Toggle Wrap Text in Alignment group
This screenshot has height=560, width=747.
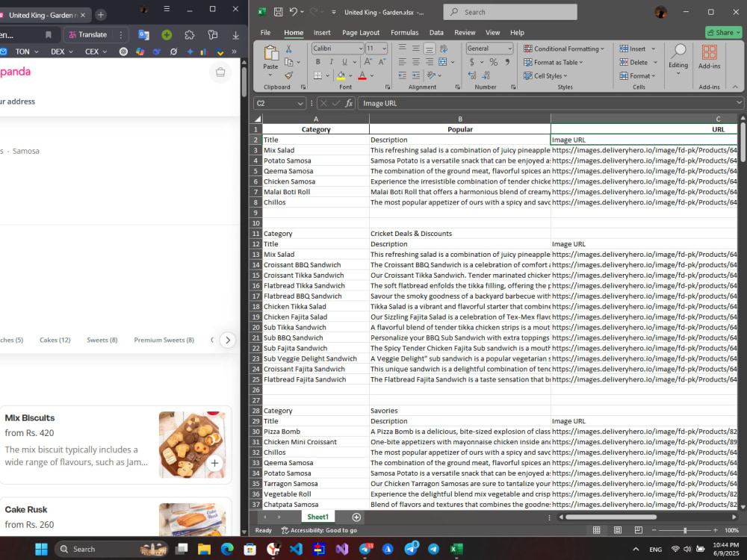coord(444,49)
